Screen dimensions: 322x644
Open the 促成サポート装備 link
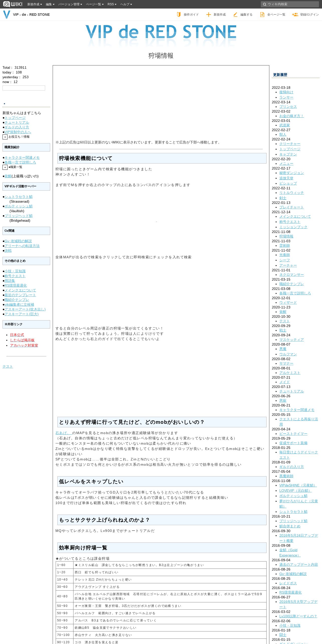[x=293, y=443]
